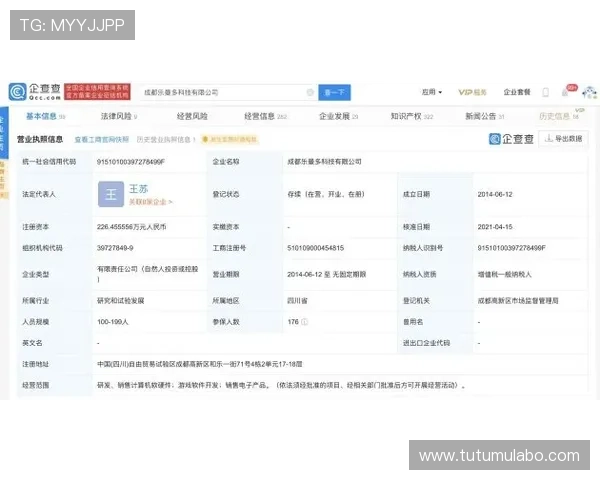The height and width of the screenshot is (480, 600).
Task: Select status 存续（在营、开业、在册）
Action: click(x=326, y=194)
